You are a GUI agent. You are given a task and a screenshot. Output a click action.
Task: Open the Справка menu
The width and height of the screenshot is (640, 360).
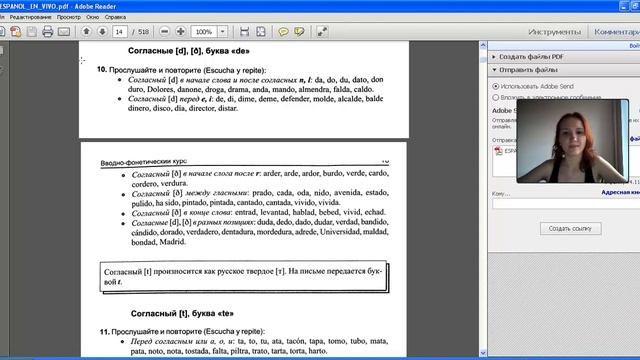coord(115,17)
